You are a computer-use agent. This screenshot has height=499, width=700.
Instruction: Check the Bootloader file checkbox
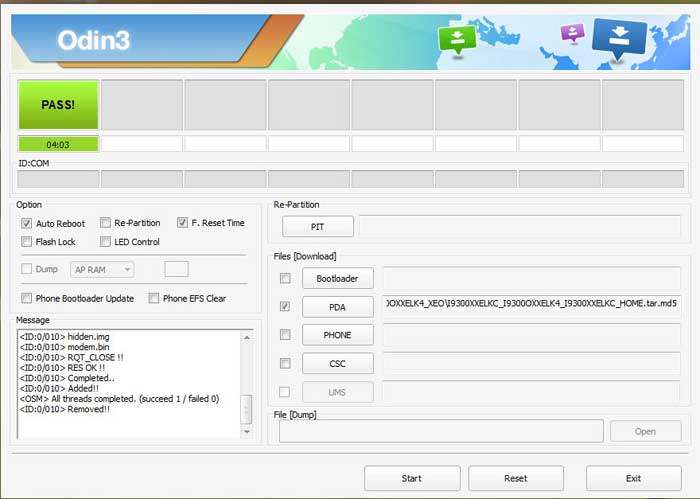coord(285,279)
